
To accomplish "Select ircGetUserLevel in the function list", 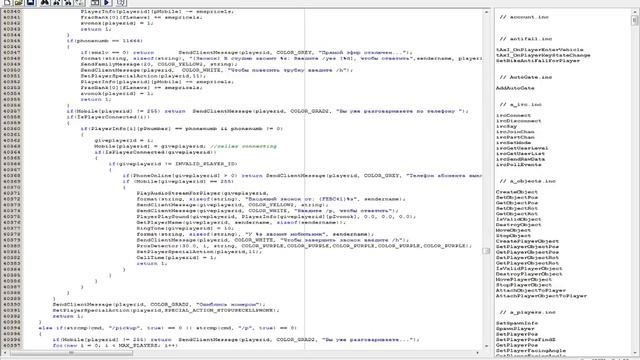I will point(522,148).
